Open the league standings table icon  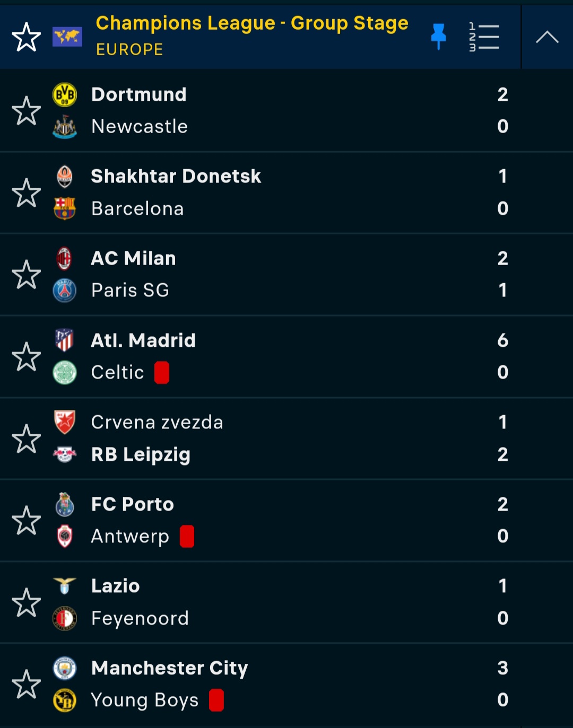point(484,37)
